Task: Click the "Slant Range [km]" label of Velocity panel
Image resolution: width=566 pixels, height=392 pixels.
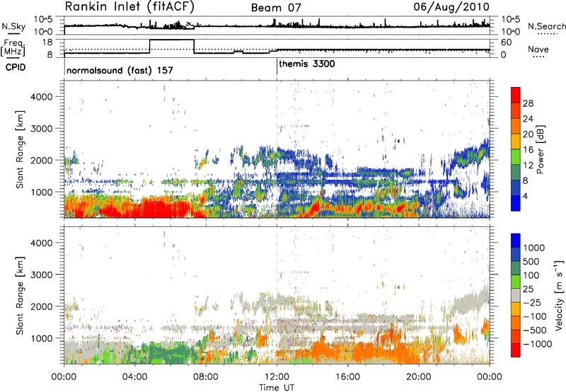Action: (x=20, y=295)
